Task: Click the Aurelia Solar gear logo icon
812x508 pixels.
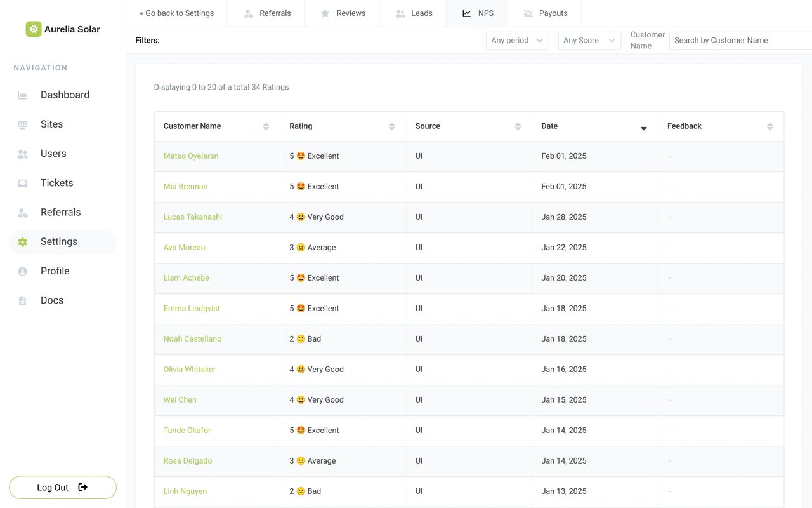Action: tap(34, 29)
